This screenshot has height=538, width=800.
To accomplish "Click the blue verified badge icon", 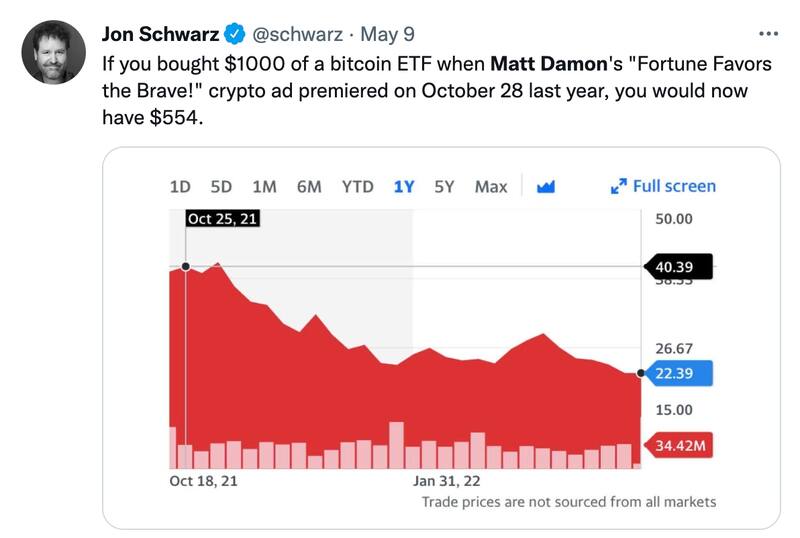I will [x=233, y=35].
